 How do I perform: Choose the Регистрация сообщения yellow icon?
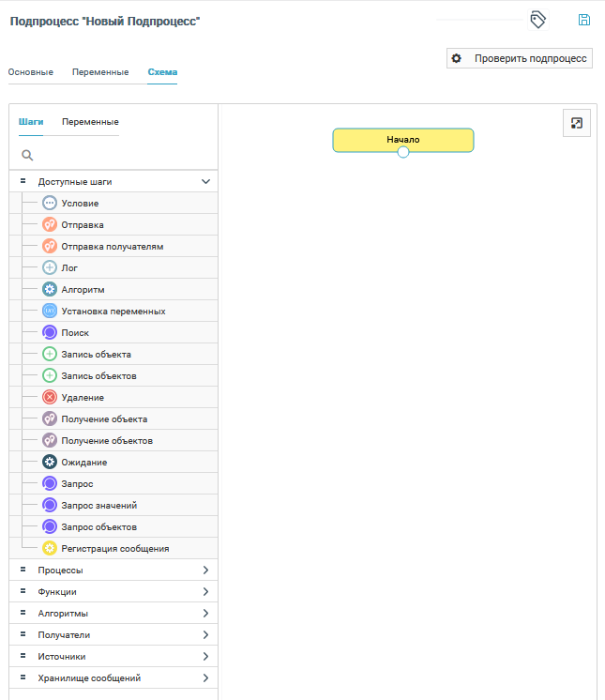(50, 548)
